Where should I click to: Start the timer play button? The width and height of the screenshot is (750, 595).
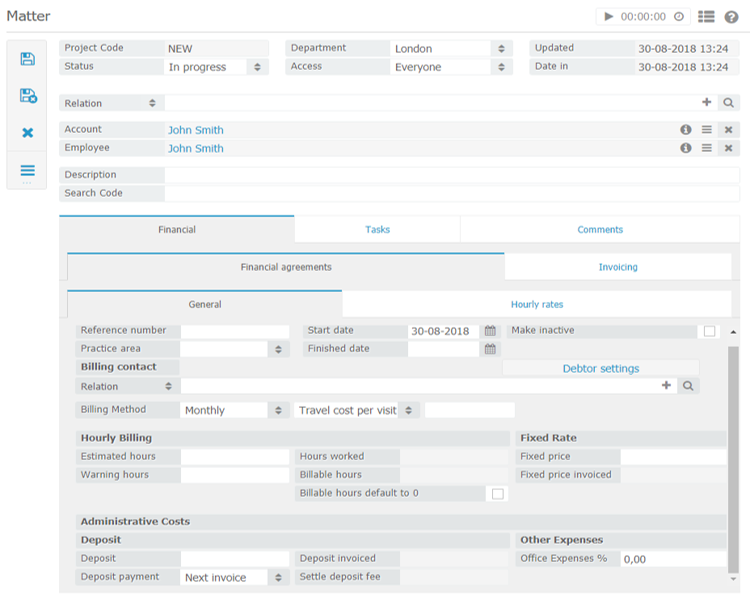tap(608, 17)
